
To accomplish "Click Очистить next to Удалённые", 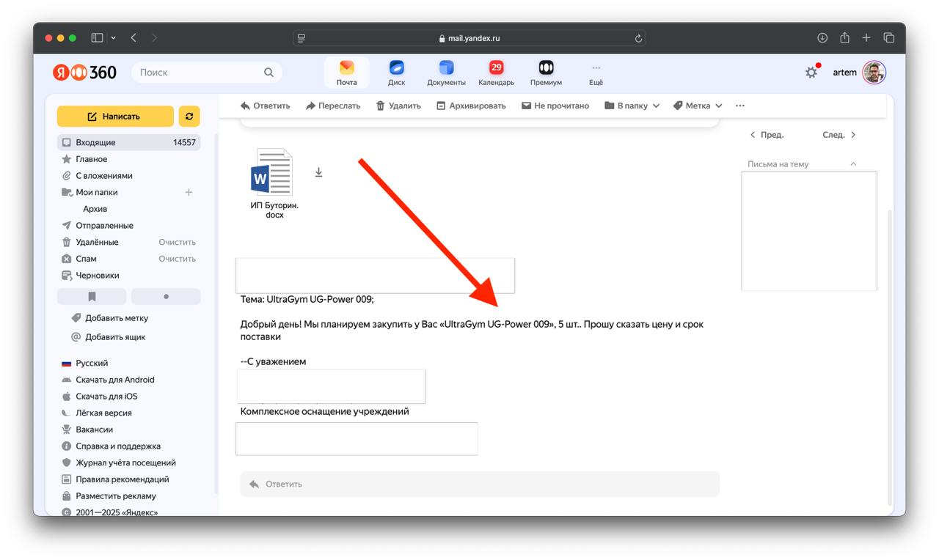I will coord(177,242).
